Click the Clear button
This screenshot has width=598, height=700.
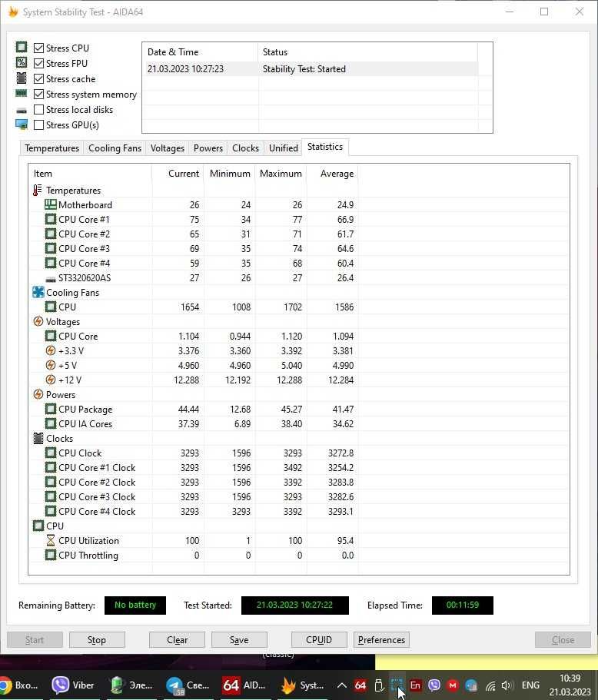177,640
